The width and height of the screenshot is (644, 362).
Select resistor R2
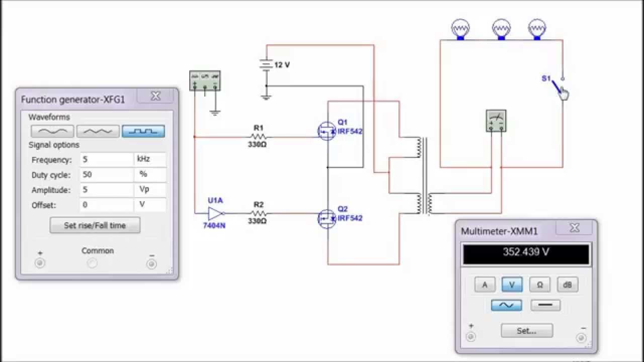(258, 213)
